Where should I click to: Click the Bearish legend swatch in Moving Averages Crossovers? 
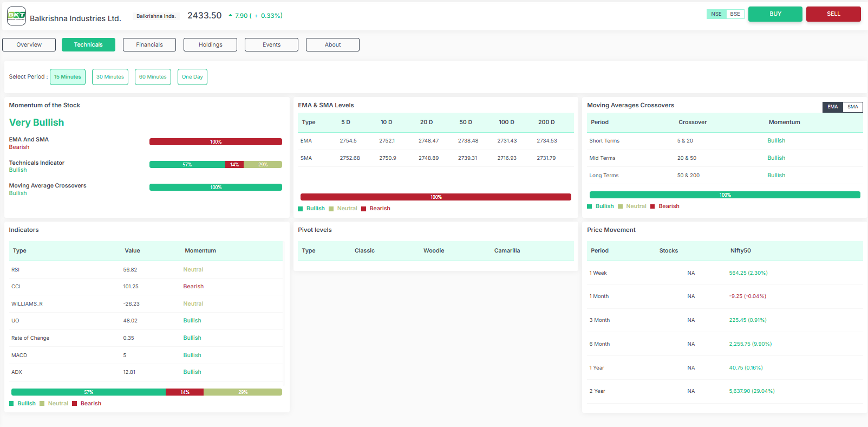click(x=653, y=206)
